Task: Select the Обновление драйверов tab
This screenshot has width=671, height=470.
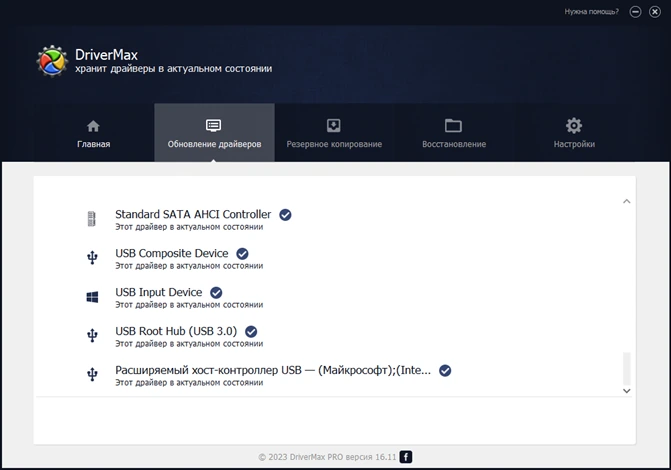Action: 214,133
